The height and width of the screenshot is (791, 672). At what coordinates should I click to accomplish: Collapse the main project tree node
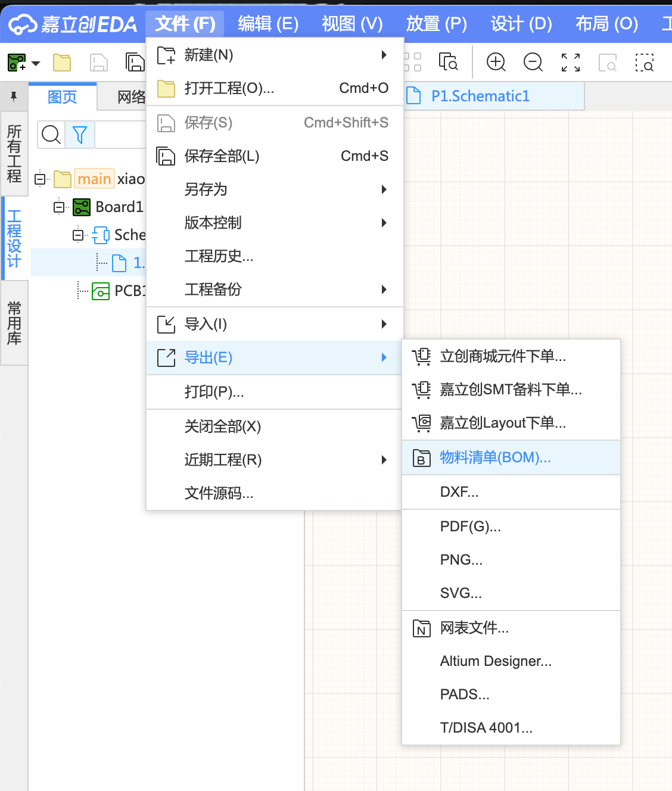[40, 179]
